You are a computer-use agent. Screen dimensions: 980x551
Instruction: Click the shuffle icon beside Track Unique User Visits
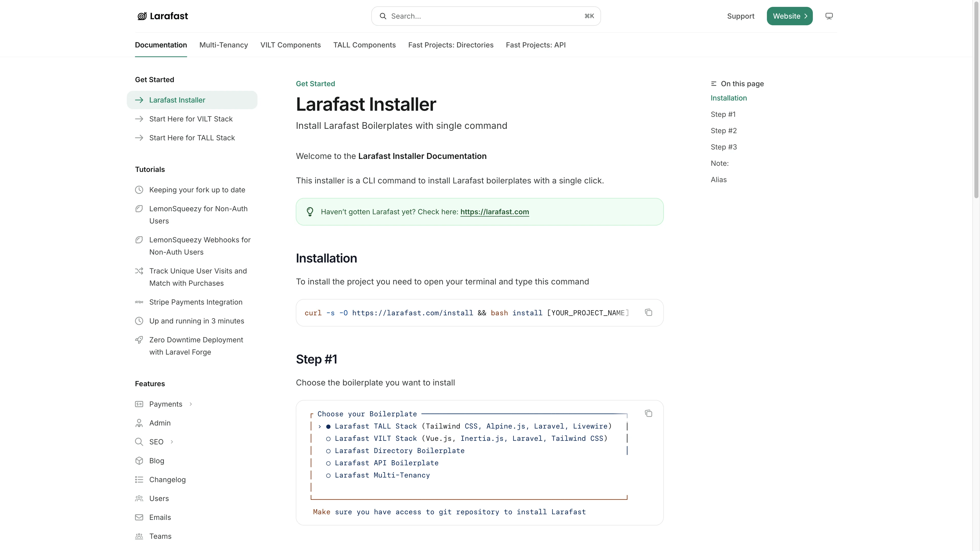coord(139,271)
